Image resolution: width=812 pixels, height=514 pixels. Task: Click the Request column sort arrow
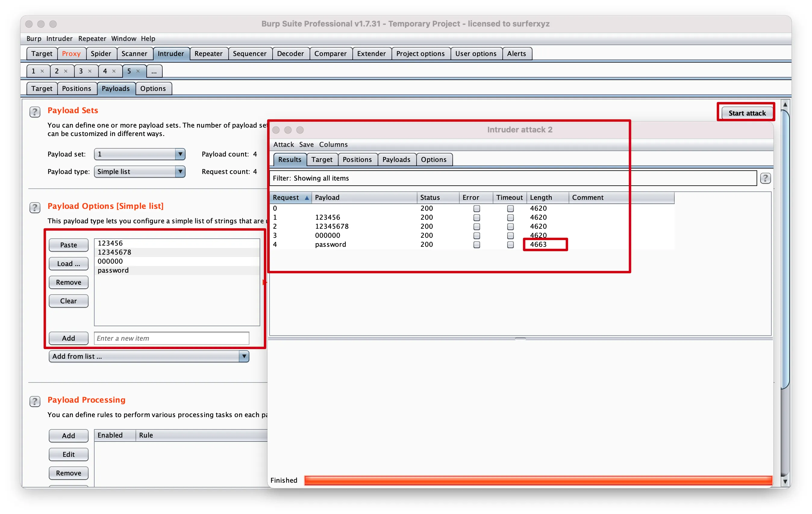pos(307,198)
